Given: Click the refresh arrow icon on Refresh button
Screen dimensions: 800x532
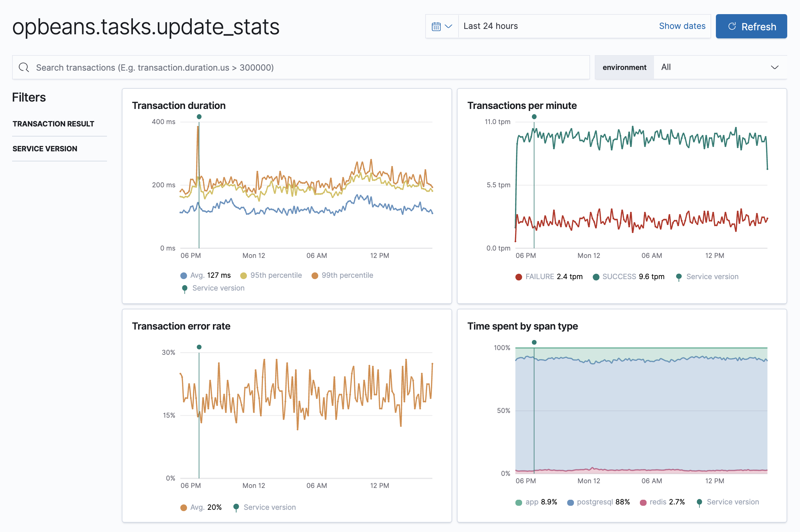Looking at the screenshot, I should click(732, 26).
